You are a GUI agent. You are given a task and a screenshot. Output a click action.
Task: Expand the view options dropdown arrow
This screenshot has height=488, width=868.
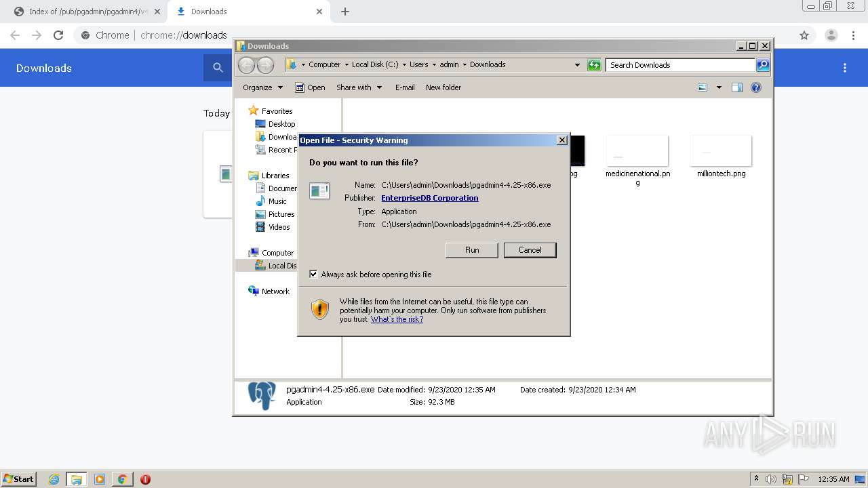(719, 87)
